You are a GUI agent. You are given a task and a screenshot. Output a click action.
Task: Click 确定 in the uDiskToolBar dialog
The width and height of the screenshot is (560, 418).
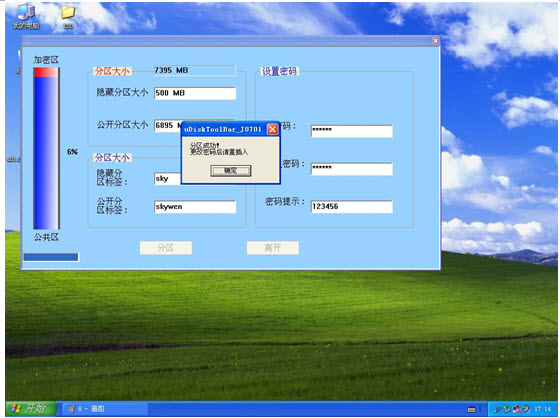click(230, 171)
